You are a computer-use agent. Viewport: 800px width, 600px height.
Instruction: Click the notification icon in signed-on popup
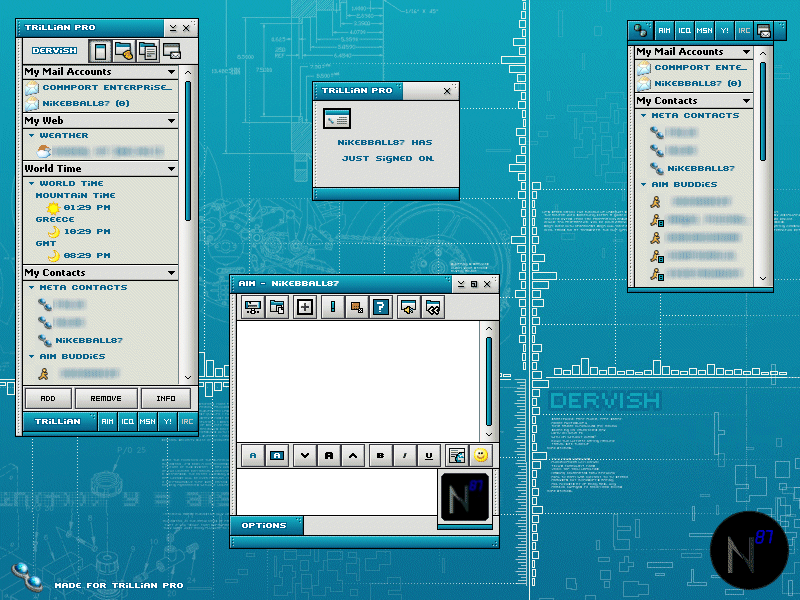pyautogui.click(x=337, y=119)
